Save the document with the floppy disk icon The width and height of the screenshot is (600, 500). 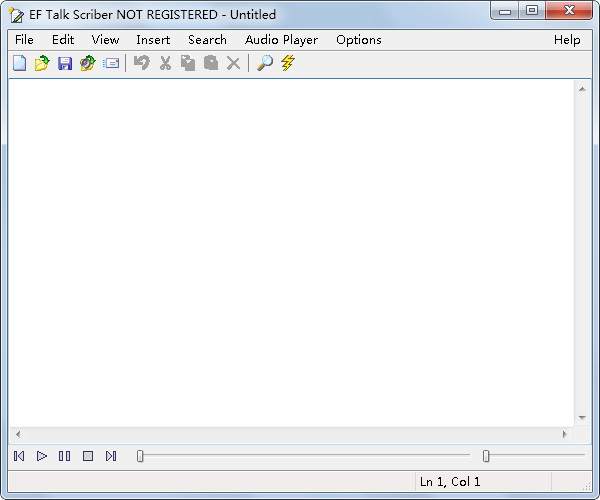tap(65, 63)
